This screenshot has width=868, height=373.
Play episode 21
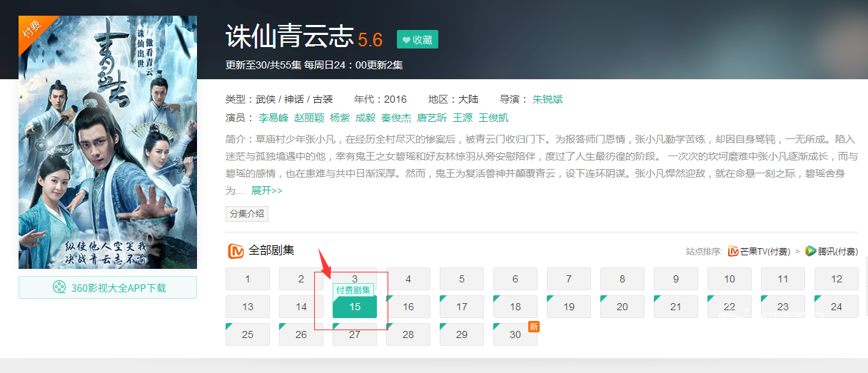point(676,307)
